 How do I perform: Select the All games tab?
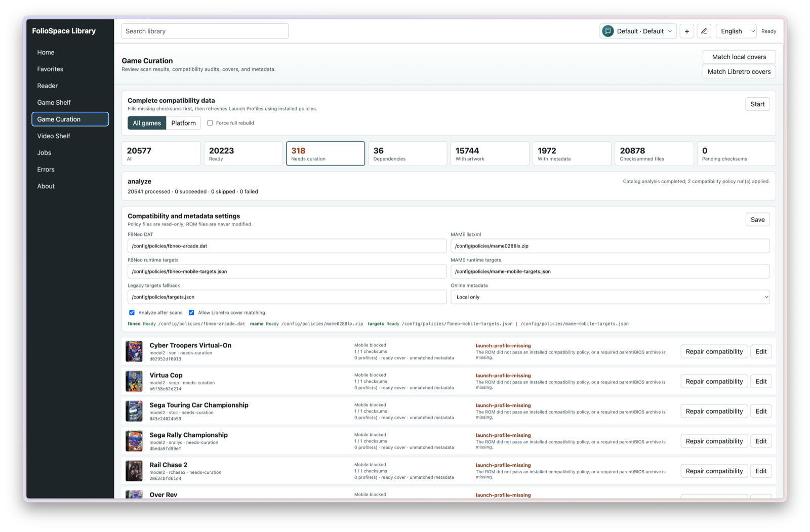click(x=147, y=123)
